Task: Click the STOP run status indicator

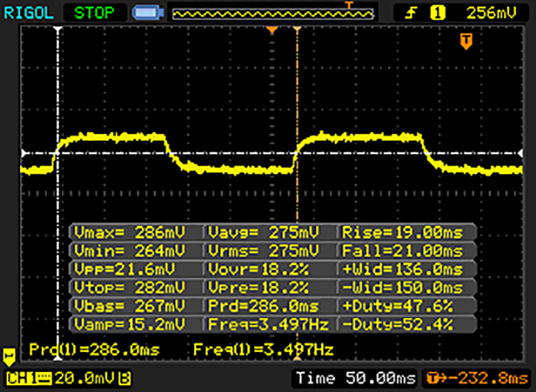Action: point(95,13)
